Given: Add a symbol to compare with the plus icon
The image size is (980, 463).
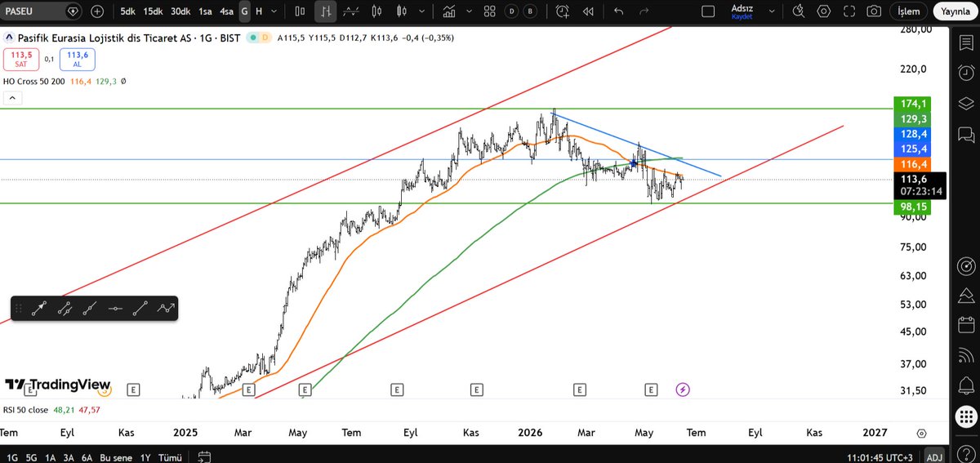Looking at the screenshot, I should coord(97,11).
